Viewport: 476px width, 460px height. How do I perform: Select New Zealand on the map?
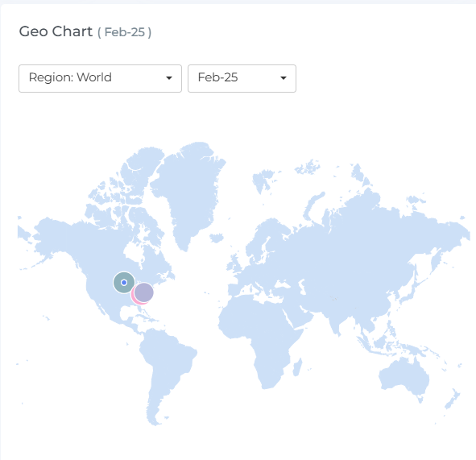453,398
